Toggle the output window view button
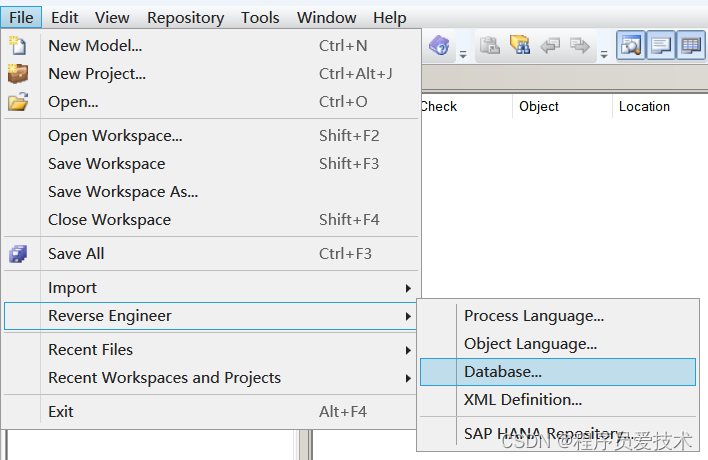Screen dimensions: 708x460 point(661,46)
